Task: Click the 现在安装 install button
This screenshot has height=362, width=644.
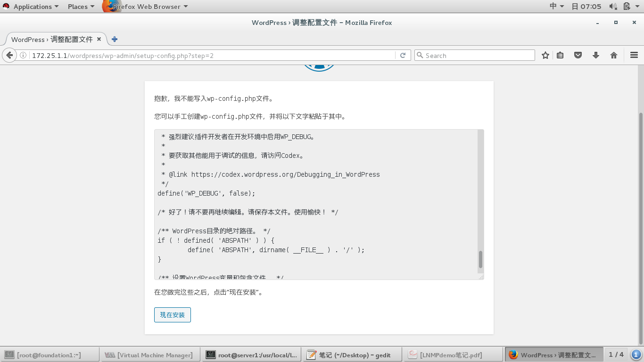Action: click(x=172, y=314)
